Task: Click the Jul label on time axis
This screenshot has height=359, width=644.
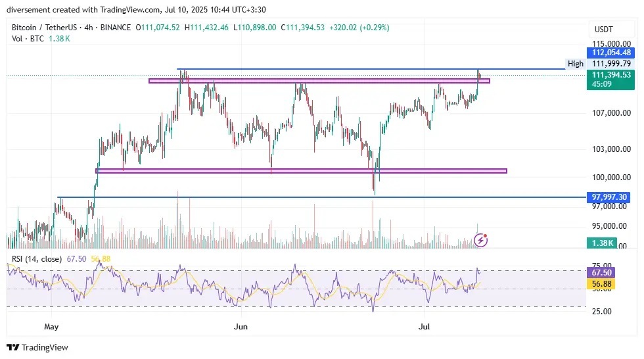Action: coord(425,326)
